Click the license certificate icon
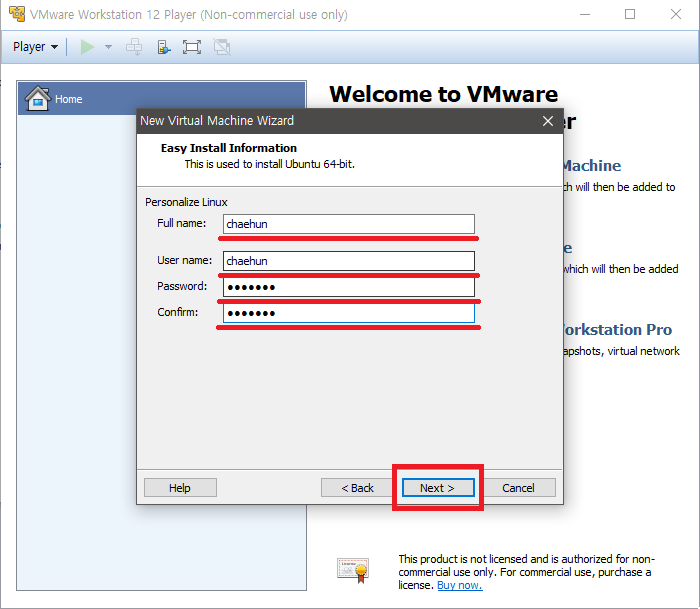Screen dimensions: 700x609 (x=353, y=571)
